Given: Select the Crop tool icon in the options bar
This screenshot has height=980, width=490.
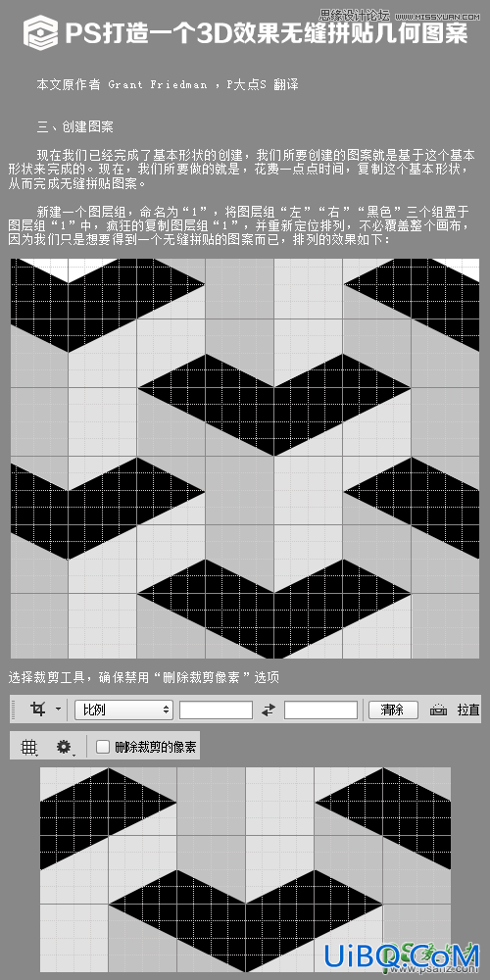Looking at the screenshot, I should pyautogui.click(x=37, y=710).
